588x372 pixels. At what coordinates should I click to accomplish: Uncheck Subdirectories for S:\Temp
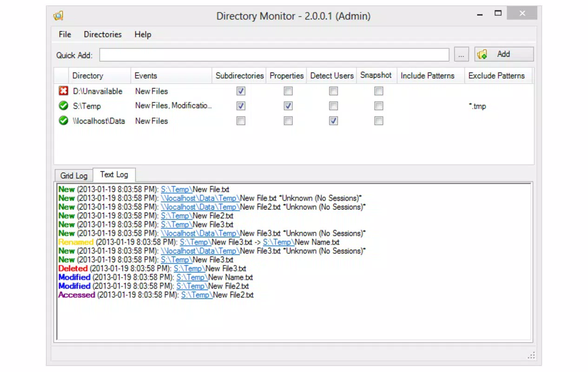pyautogui.click(x=241, y=106)
